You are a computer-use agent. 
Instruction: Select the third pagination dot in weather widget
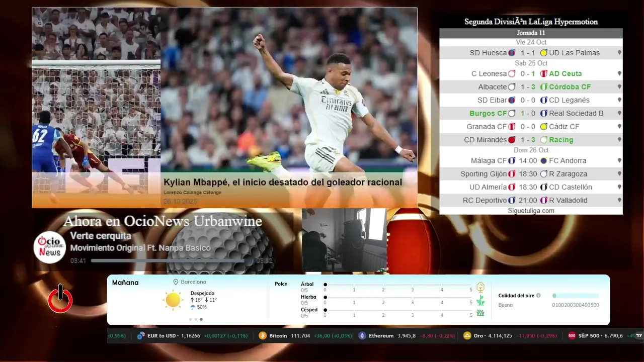[201, 319]
